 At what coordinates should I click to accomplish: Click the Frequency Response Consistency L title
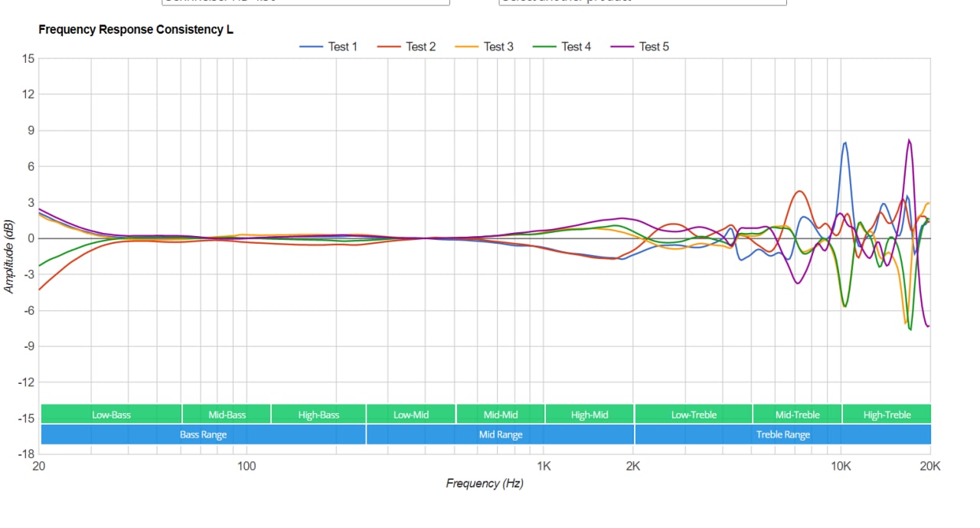136,30
